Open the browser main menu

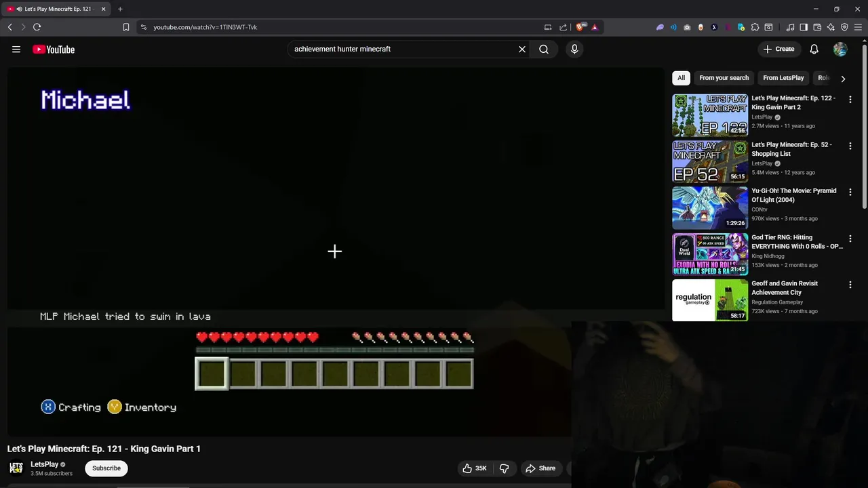[858, 27]
